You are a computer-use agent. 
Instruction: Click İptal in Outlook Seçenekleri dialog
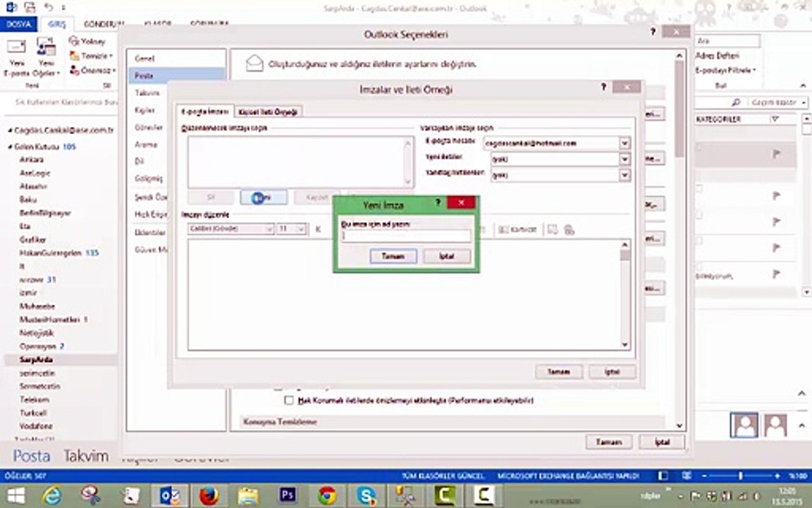[x=663, y=442]
